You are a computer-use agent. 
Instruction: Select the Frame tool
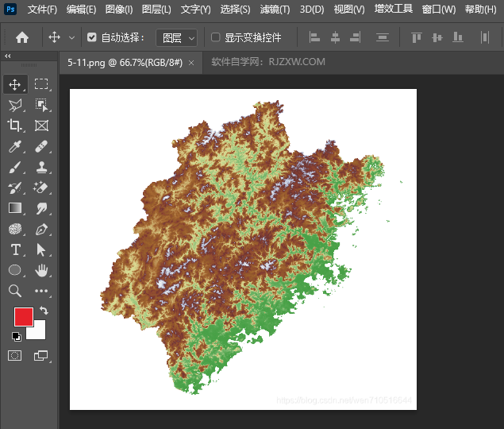(x=41, y=126)
